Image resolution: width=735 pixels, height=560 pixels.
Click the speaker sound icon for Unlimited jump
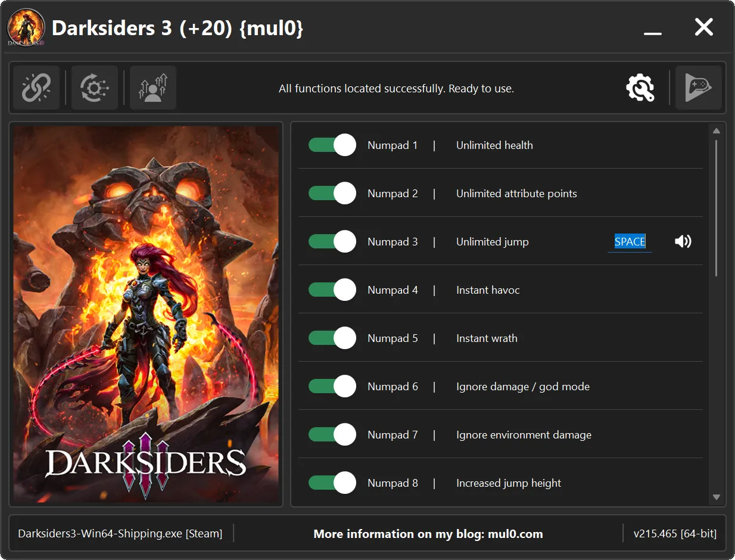click(x=683, y=241)
